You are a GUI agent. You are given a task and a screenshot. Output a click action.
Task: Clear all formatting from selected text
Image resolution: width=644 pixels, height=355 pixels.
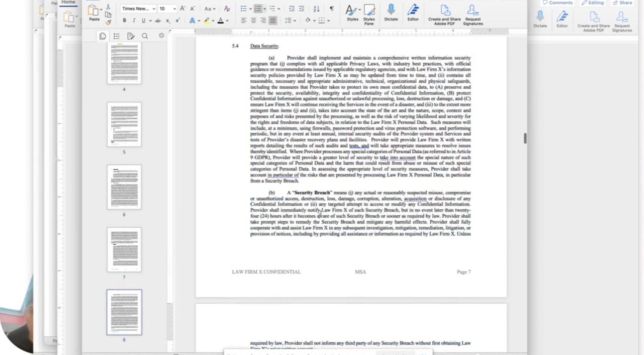[227, 8]
